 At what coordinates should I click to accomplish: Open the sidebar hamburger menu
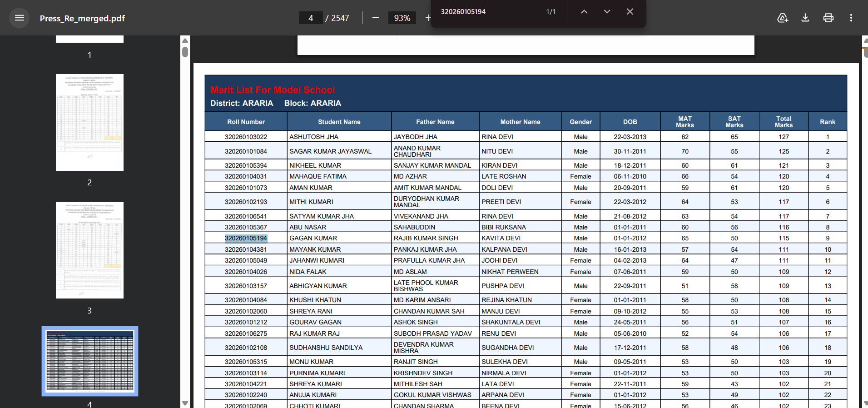point(19,18)
